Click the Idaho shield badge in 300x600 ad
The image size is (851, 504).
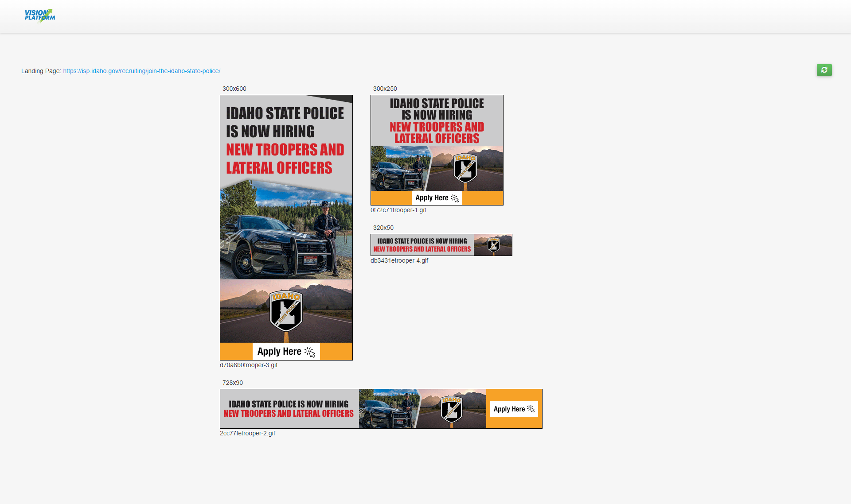pos(286,311)
